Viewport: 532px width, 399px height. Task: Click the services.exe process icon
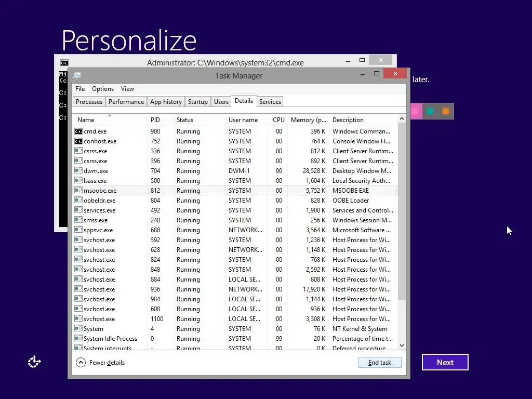click(78, 210)
